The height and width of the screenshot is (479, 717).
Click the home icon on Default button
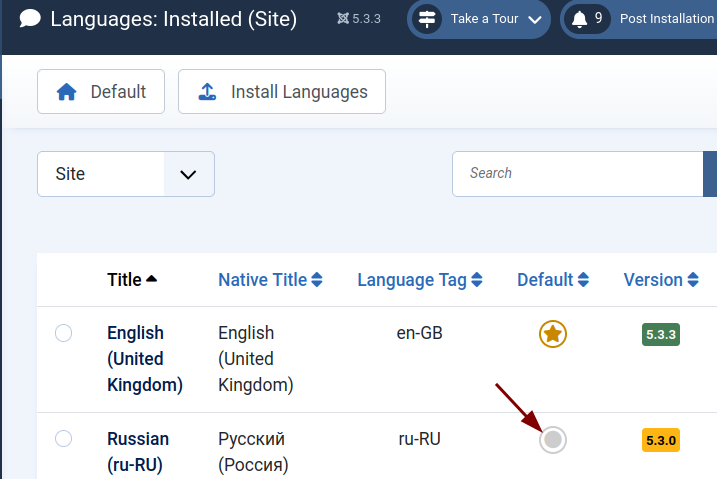[67, 92]
